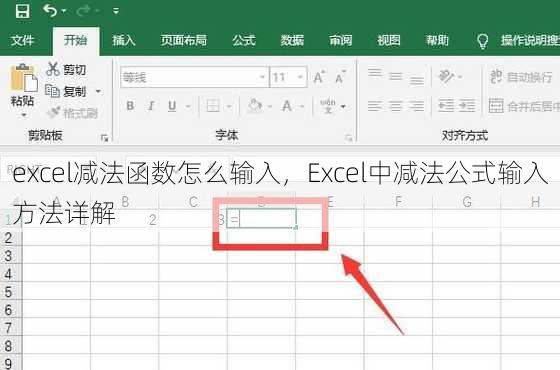Open the 文件 menu tab
The width and height of the screenshot is (560, 370).
(22, 40)
